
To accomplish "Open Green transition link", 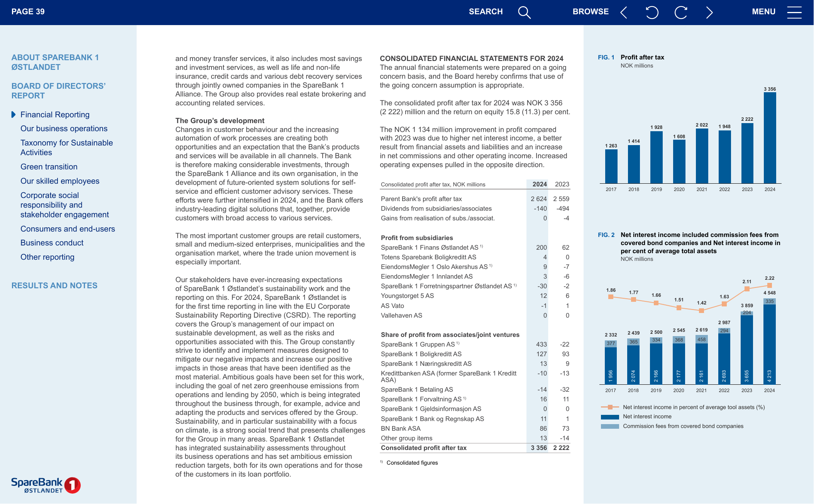I will (49, 167).
